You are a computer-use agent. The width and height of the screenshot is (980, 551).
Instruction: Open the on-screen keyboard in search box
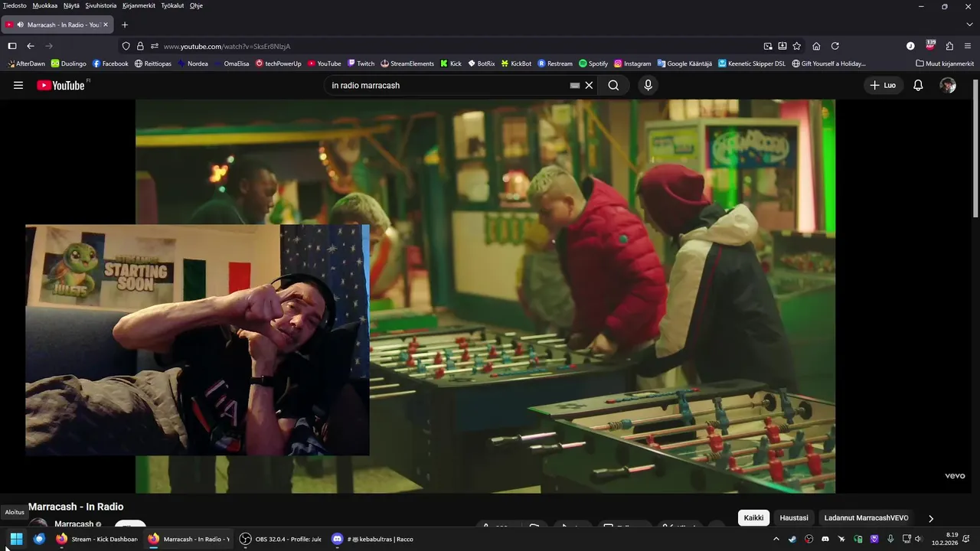pos(575,86)
